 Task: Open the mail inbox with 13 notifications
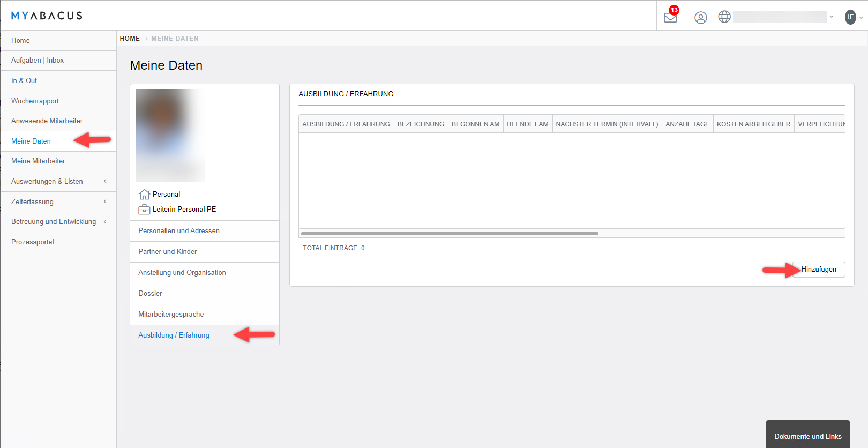click(671, 16)
